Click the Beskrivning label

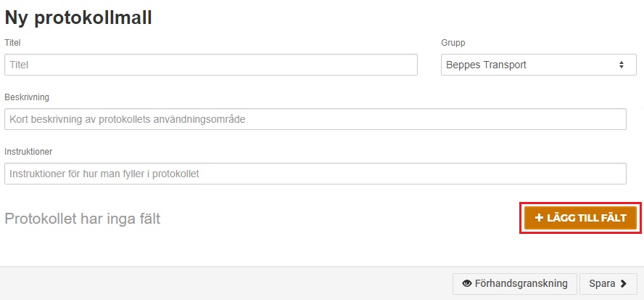tap(27, 97)
